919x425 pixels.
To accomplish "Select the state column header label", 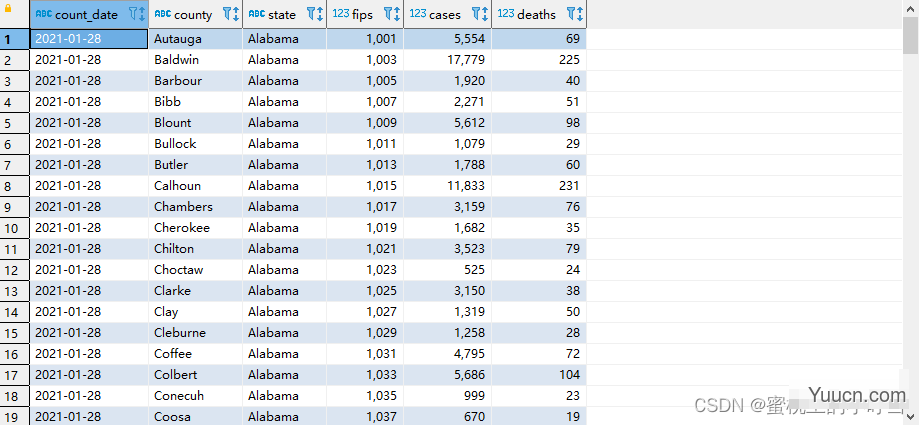I will [282, 15].
